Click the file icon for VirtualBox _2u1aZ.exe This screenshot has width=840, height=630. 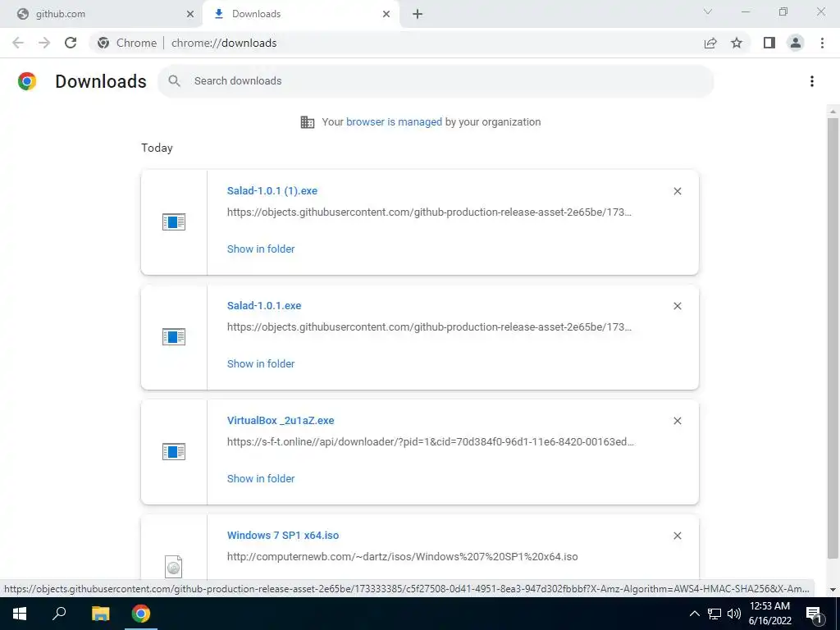click(x=174, y=452)
